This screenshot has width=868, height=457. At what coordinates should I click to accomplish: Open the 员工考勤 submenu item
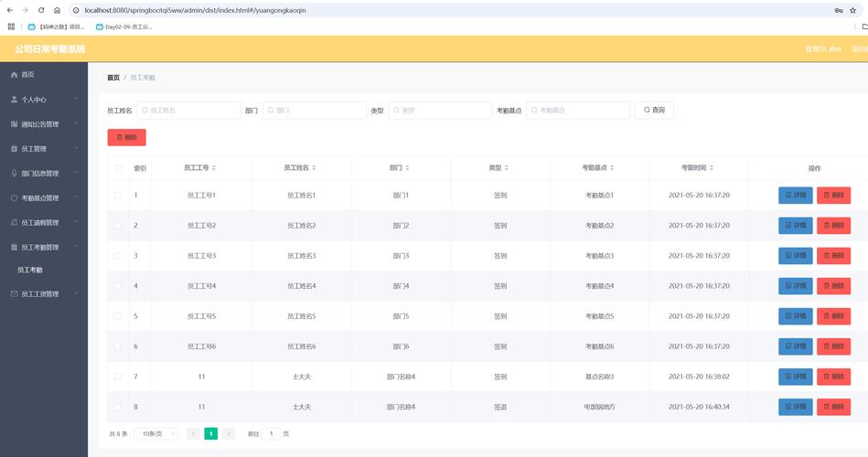coord(30,270)
